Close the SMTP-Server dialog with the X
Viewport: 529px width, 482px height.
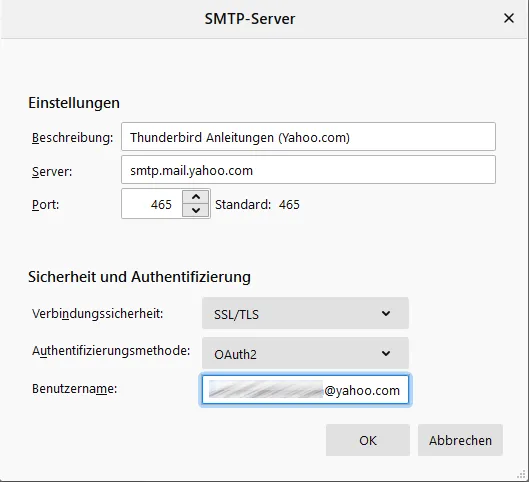(x=509, y=18)
